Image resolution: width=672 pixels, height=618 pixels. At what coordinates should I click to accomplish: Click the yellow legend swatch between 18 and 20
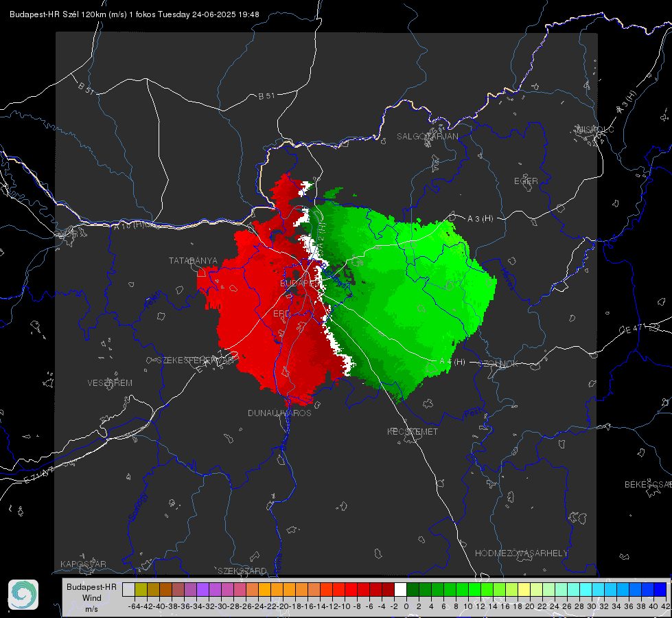coord(524,589)
